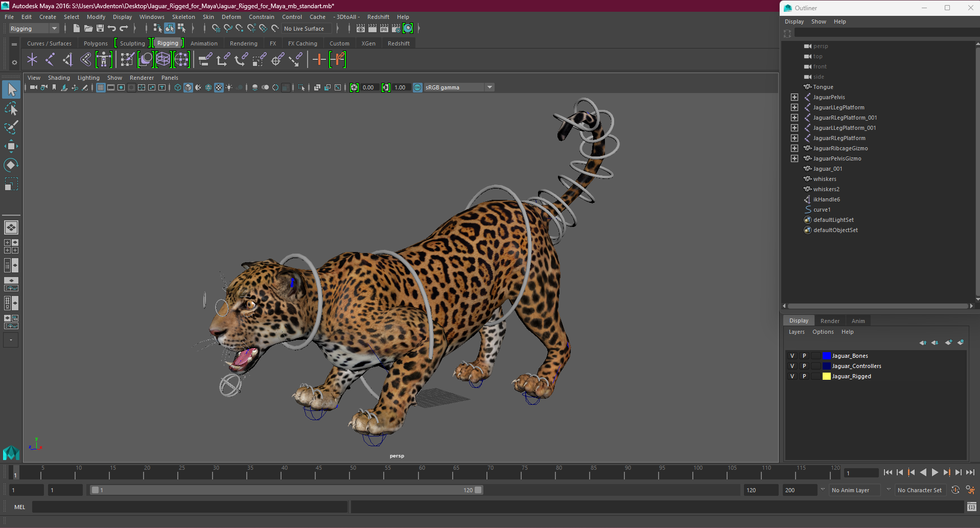Viewport: 980px width, 528px height.
Task: Select the ikHandle6 node in Outliner
Action: (x=826, y=199)
